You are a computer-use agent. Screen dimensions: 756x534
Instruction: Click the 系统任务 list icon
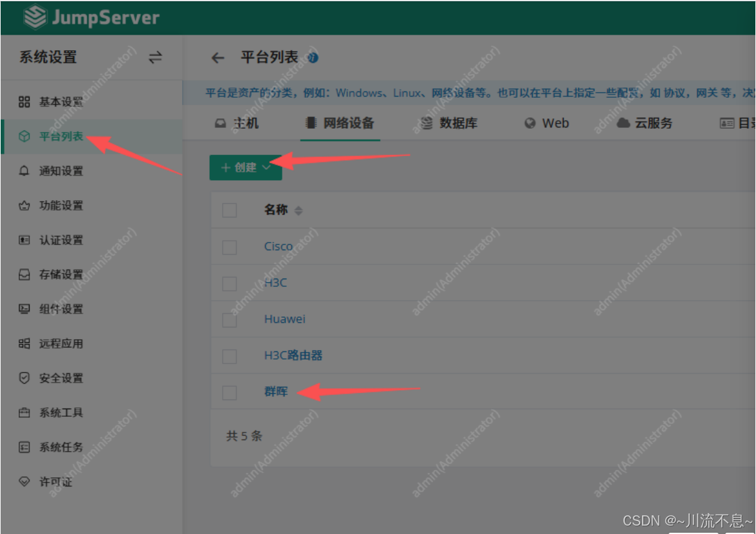pyautogui.click(x=24, y=447)
